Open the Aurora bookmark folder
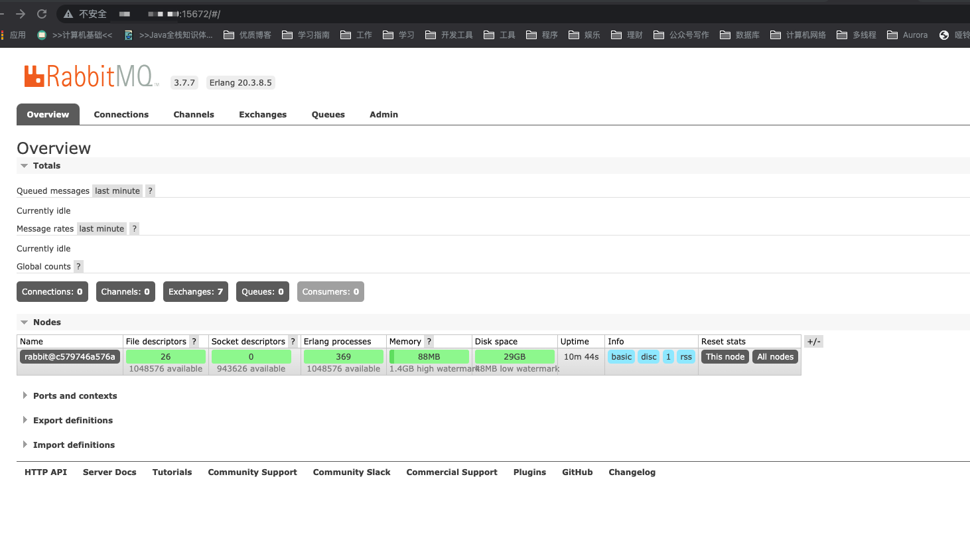 pos(907,35)
